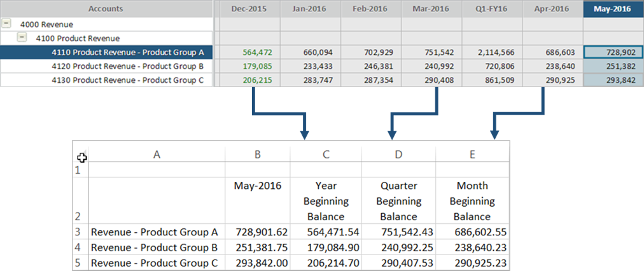Screen dimensions: 644x271
Task: Click spreadsheet cell 293,842.00
Action: click(x=258, y=263)
